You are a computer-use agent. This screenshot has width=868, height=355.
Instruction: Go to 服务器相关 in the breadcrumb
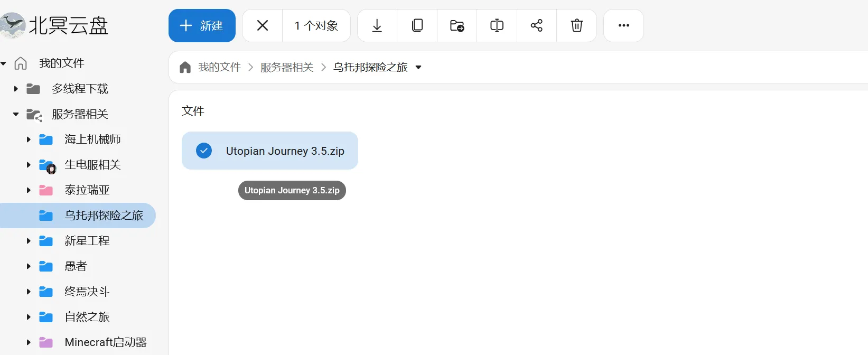(x=287, y=67)
